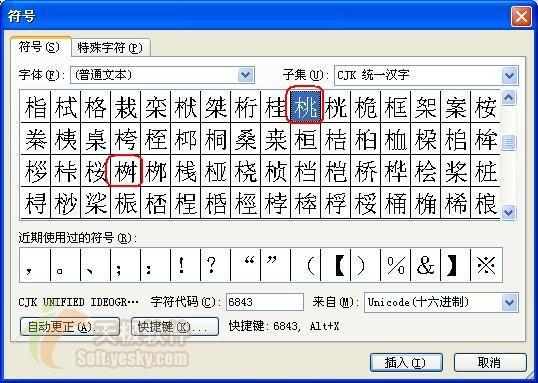Image resolution: width=538 pixels, height=383 pixels.
Task: Pick the character 桥 in the grid
Action: [x=366, y=171]
